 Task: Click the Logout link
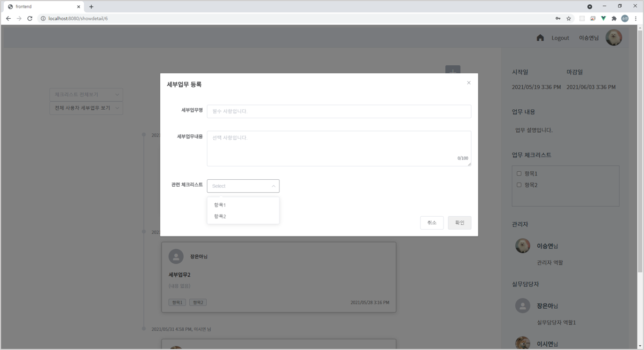coord(560,37)
